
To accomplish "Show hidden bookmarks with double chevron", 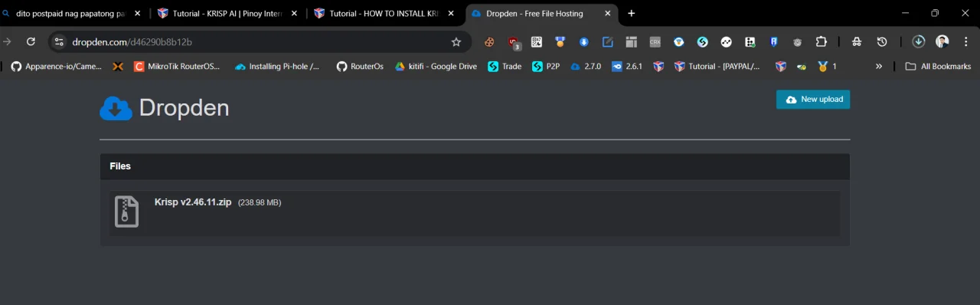I will (878, 67).
